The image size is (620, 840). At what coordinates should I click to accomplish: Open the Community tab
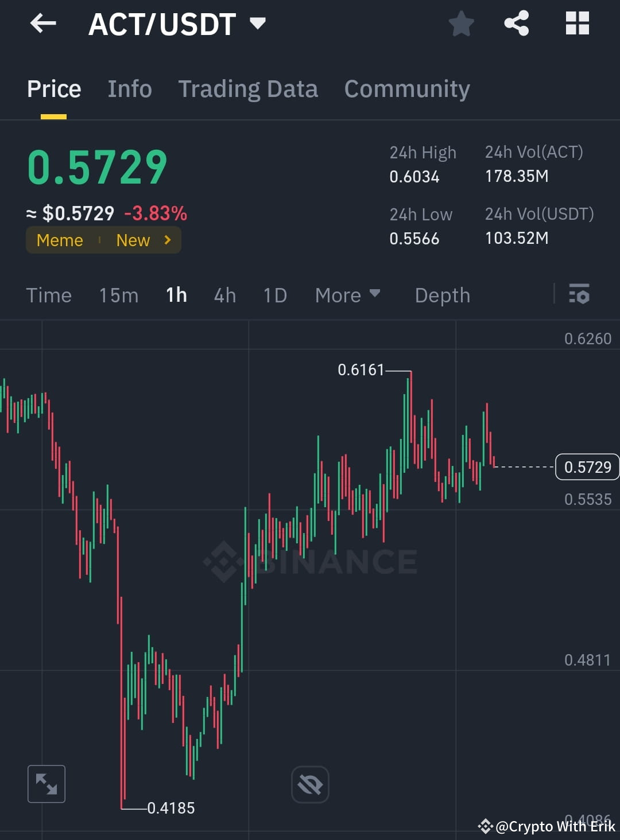point(406,89)
